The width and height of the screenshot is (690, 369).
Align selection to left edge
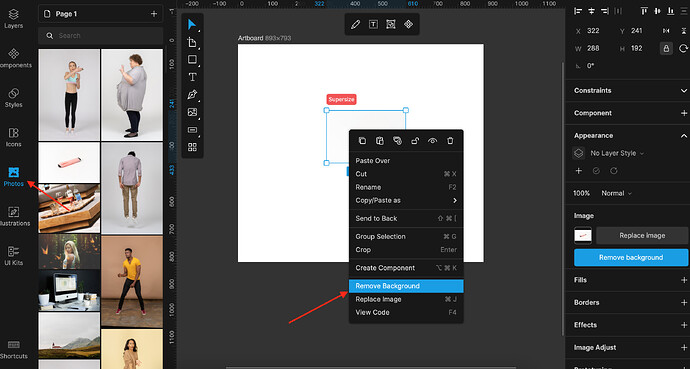tap(578, 11)
